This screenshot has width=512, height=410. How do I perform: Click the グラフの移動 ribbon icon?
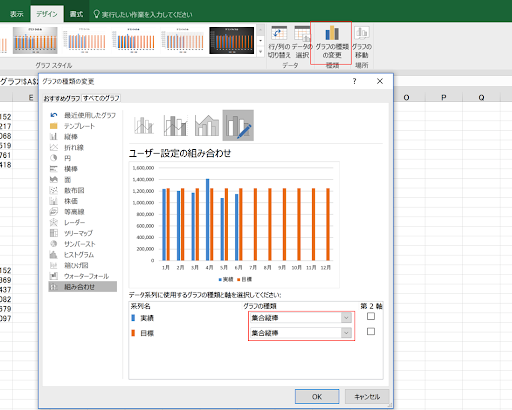(362, 42)
